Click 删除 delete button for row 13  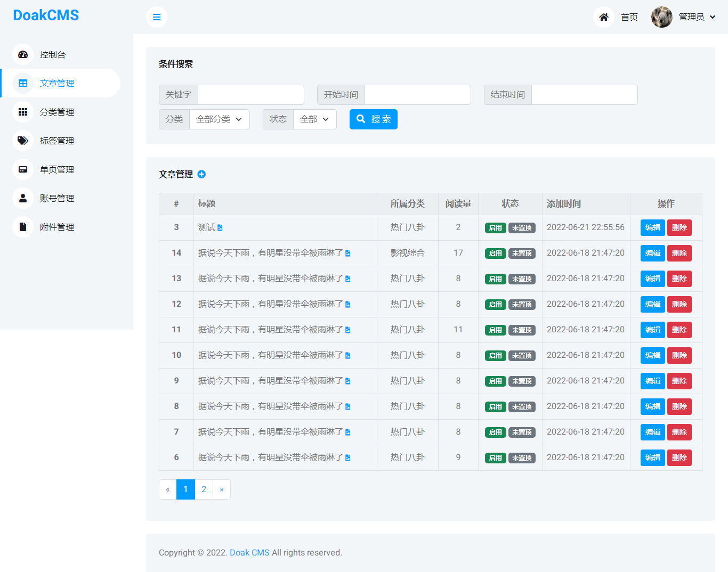pyautogui.click(x=680, y=279)
